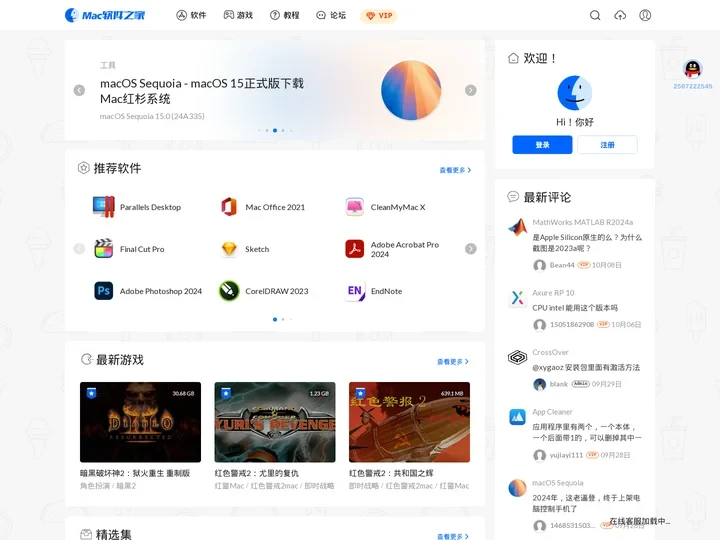
Task: Open the search icon in header
Action: pos(595,16)
